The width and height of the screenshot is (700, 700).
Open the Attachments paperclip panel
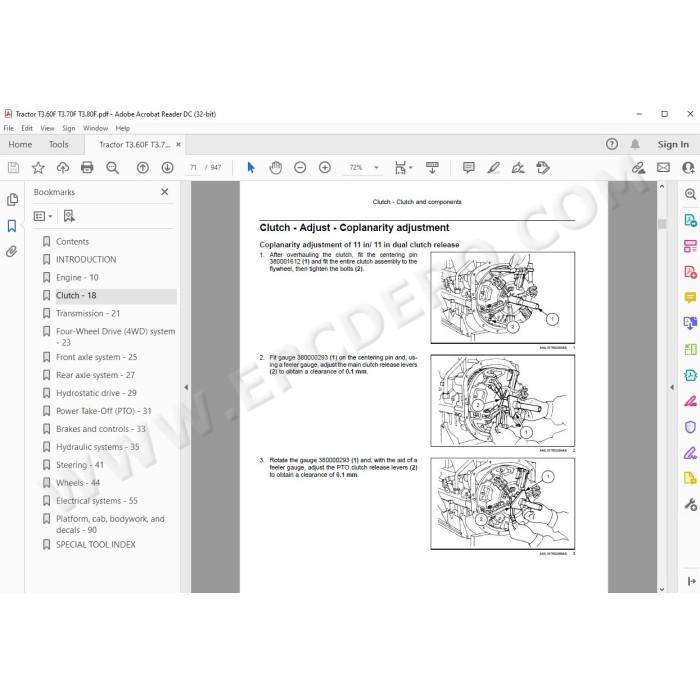[x=12, y=252]
